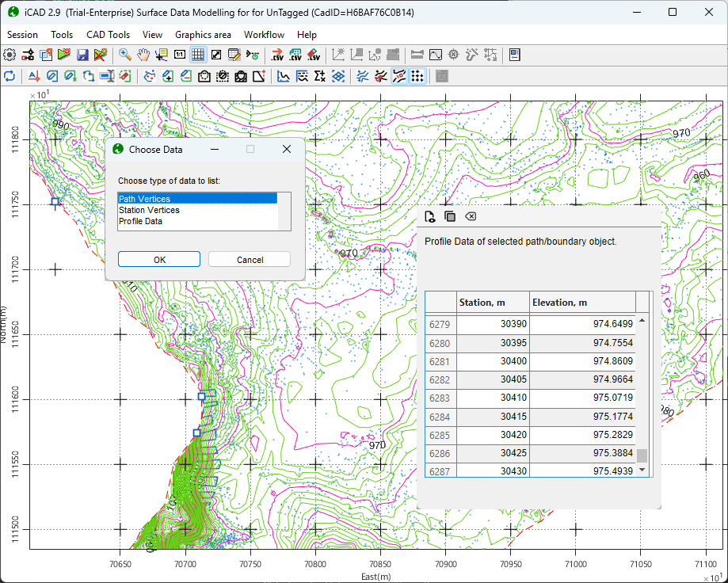Open the Workflow menu
Image resolution: width=728 pixels, height=583 pixels.
[x=264, y=35]
